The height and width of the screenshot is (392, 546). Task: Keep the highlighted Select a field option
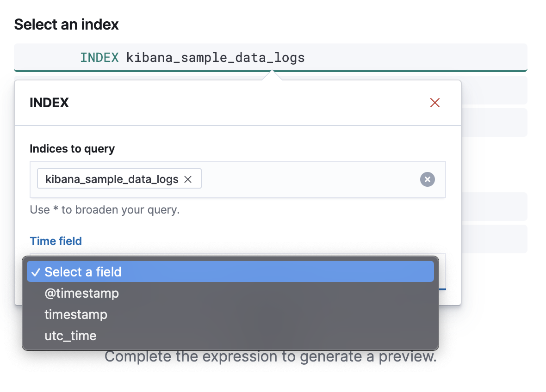coord(83,272)
